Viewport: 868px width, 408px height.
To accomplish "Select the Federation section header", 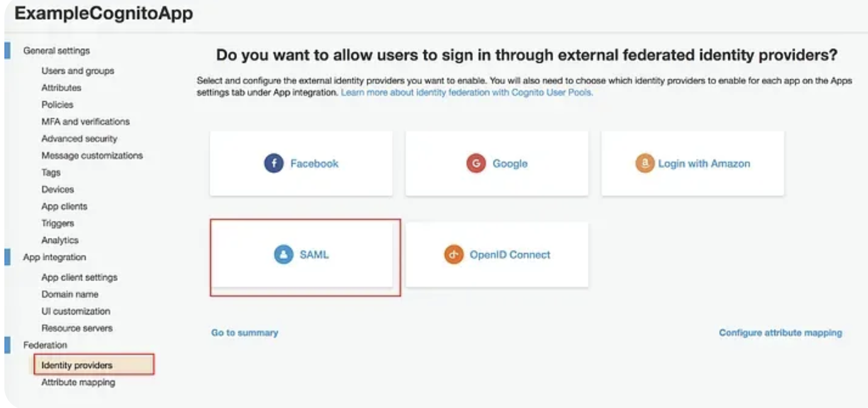I will click(45, 345).
